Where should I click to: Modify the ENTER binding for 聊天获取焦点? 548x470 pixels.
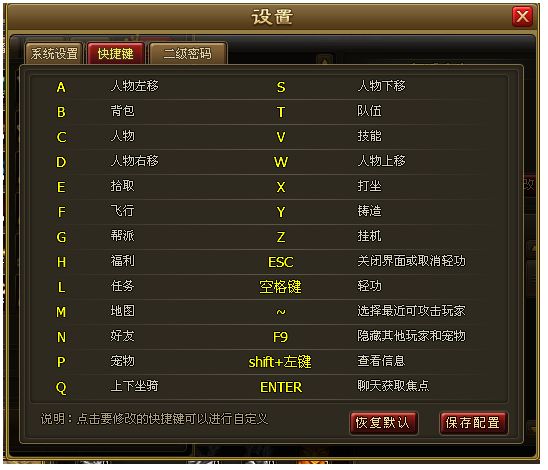(281, 387)
